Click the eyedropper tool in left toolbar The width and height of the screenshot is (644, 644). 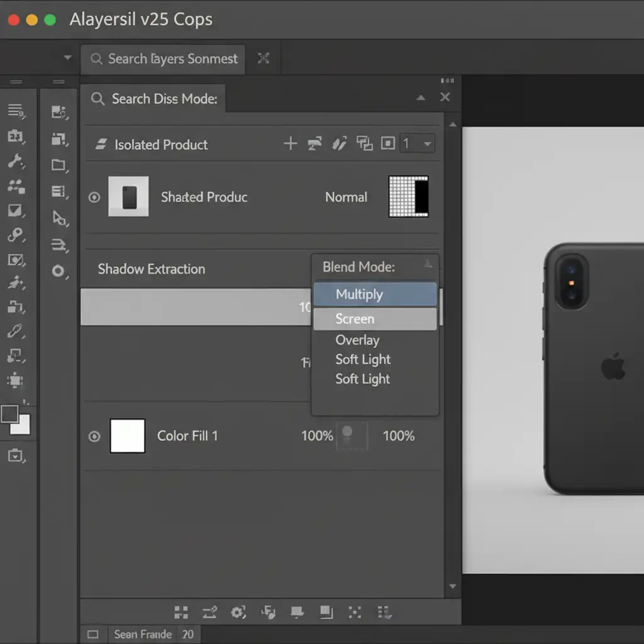click(16, 330)
